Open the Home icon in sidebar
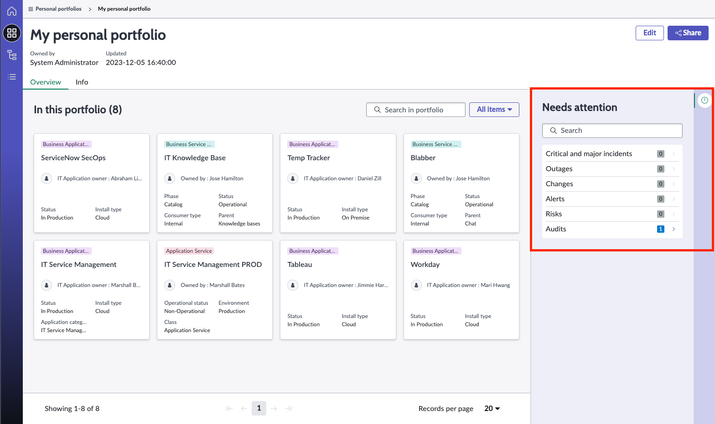This screenshot has width=715, height=424. click(11, 11)
